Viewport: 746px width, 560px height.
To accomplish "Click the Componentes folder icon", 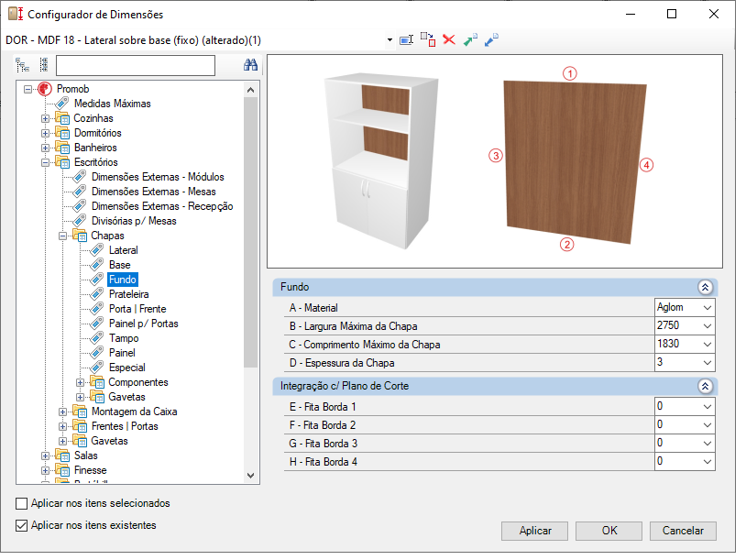I will click(x=97, y=382).
